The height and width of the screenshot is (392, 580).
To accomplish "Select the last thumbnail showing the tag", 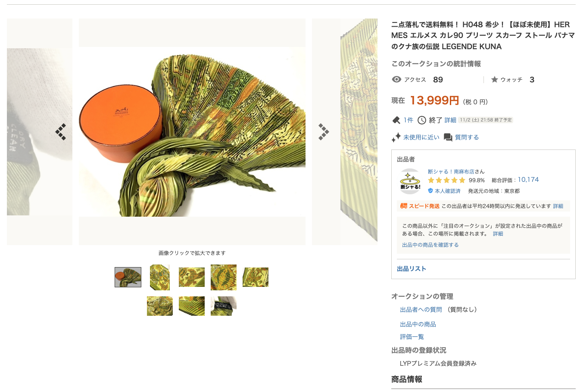I will tap(224, 306).
